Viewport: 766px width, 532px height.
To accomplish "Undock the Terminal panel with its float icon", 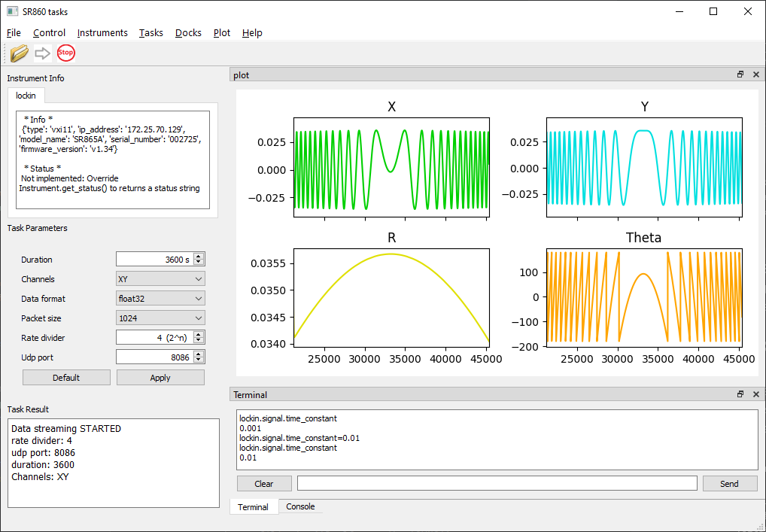I will [x=740, y=394].
